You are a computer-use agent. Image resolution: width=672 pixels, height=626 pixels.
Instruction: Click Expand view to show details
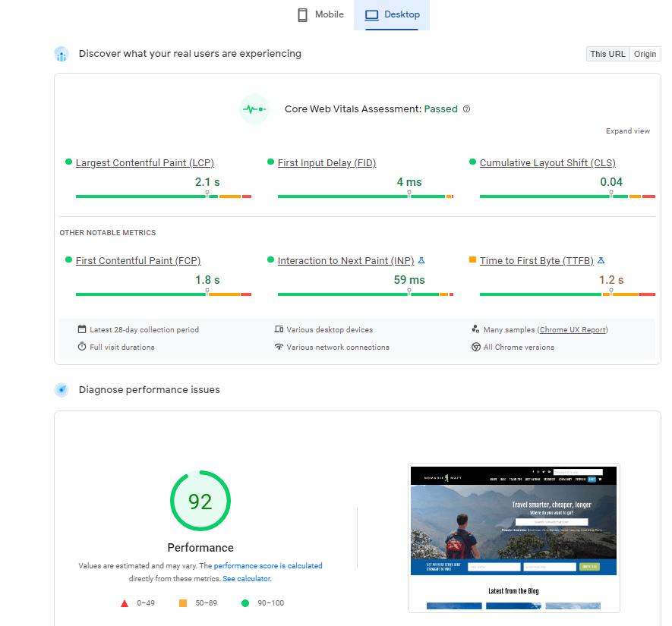[627, 131]
